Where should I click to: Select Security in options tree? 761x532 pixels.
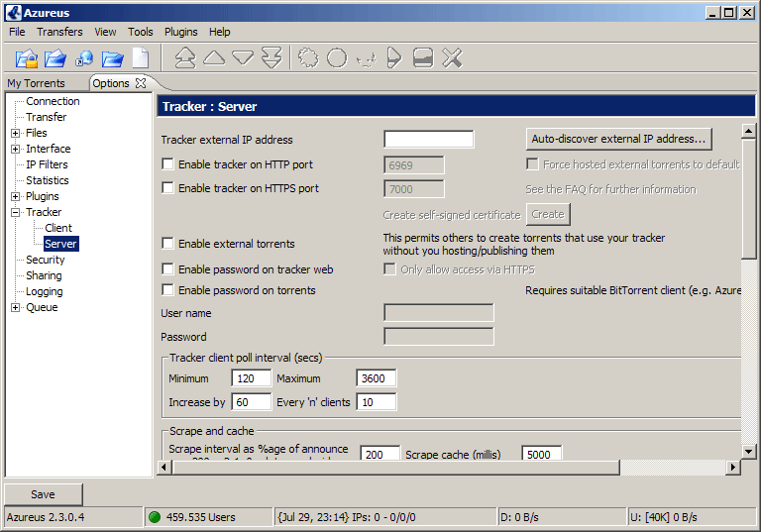click(x=46, y=261)
